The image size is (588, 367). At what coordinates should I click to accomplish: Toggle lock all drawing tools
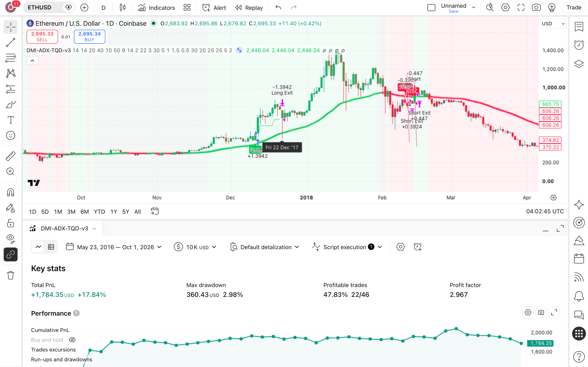(10, 223)
